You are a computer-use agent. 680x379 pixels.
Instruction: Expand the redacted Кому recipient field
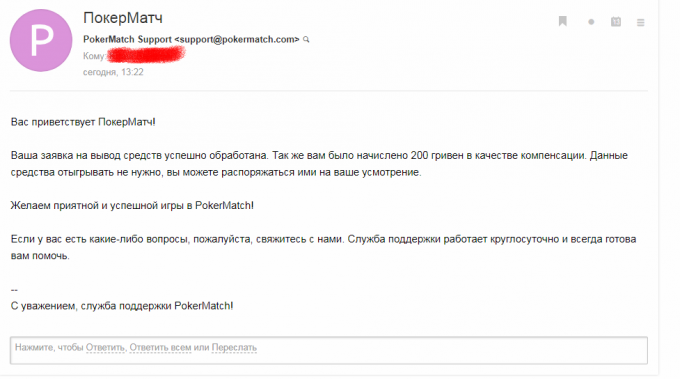click(146, 55)
